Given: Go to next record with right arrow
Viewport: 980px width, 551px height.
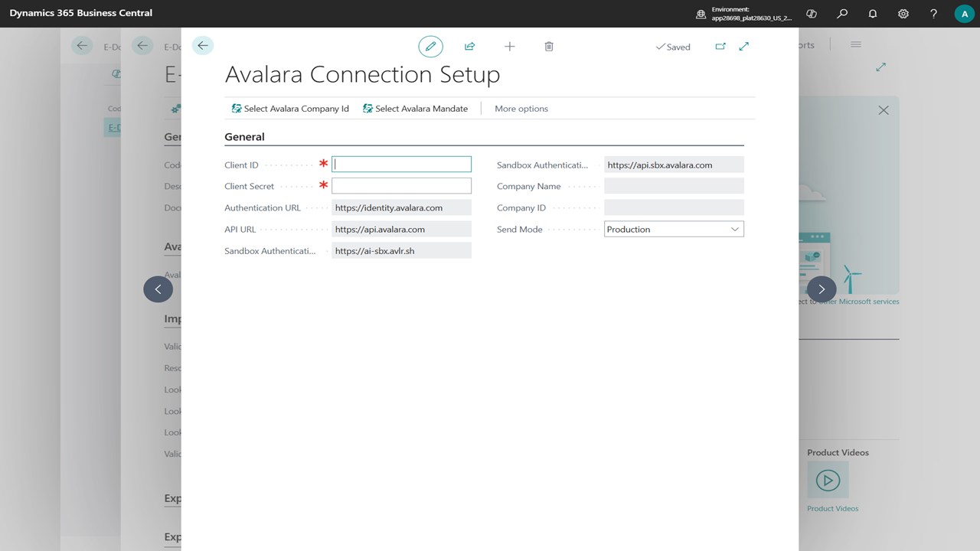Looking at the screenshot, I should 822,289.
